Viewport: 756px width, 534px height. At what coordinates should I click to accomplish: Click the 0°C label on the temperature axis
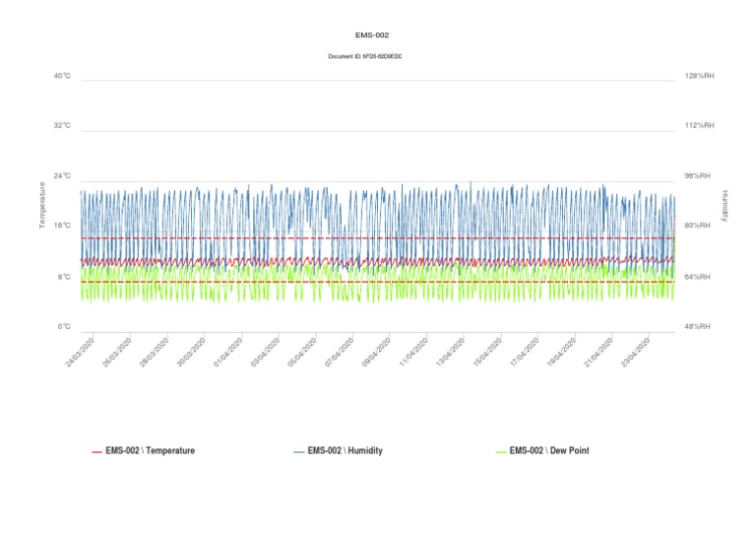[x=63, y=326]
